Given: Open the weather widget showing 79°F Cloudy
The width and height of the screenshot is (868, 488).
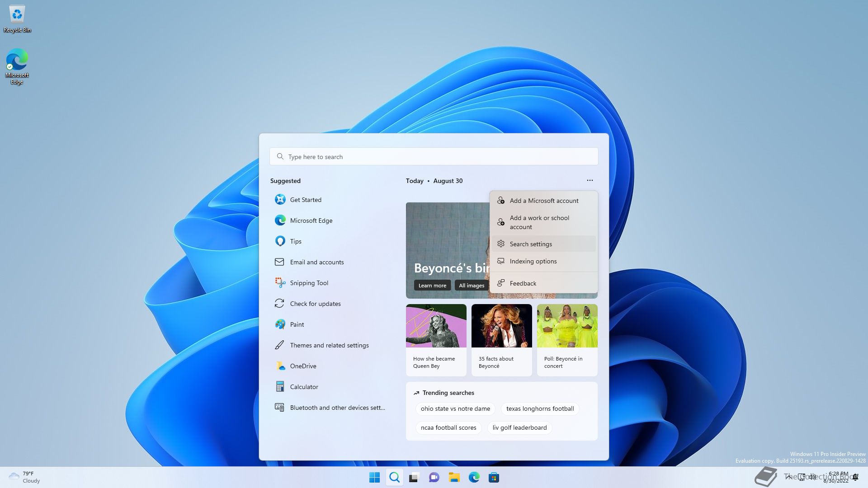Looking at the screenshot, I should (x=25, y=477).
